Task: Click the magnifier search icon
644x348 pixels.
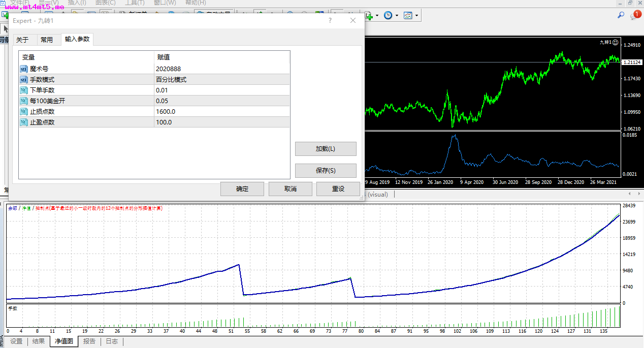Action: coord(621,15)
